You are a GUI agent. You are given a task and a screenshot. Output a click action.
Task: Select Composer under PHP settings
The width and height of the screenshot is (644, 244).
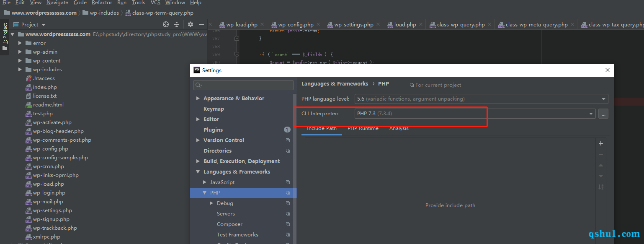pyautogui.click(x=229, y=224)
